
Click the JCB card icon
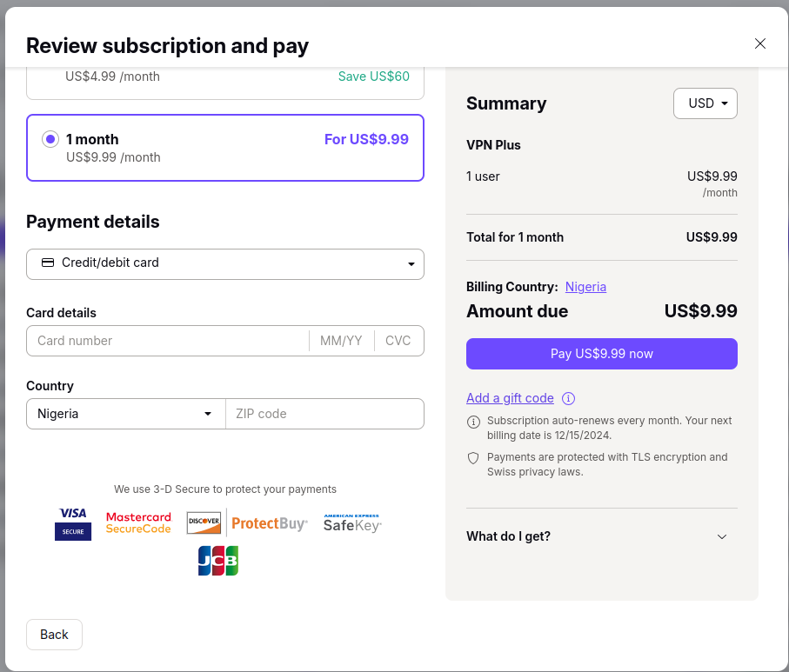[x=217, y=561]
